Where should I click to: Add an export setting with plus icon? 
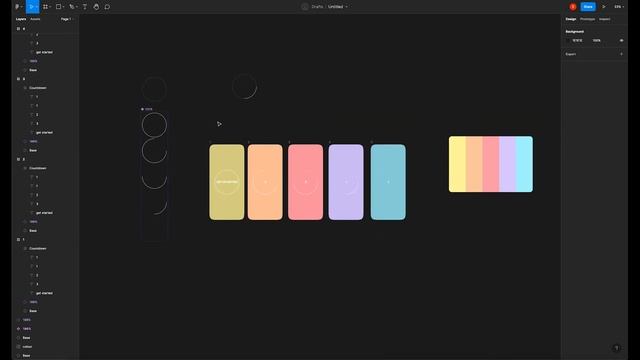point(621,54)
